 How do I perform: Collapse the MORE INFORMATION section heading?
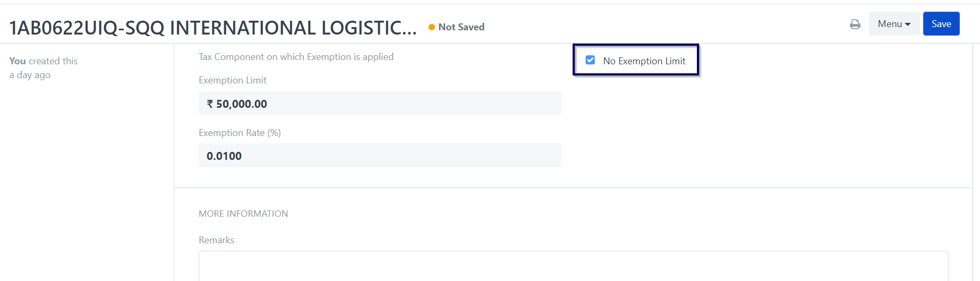pos(243,214)
